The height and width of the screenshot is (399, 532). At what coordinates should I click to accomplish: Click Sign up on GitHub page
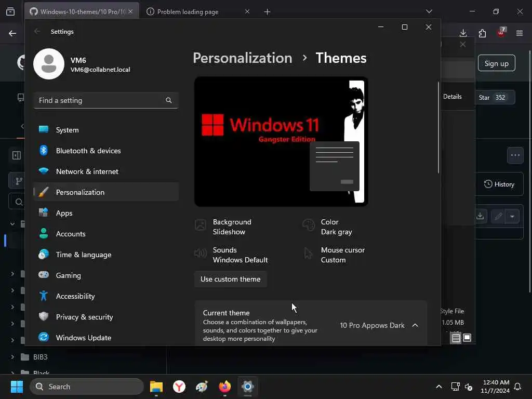click(x=496, y=63)
